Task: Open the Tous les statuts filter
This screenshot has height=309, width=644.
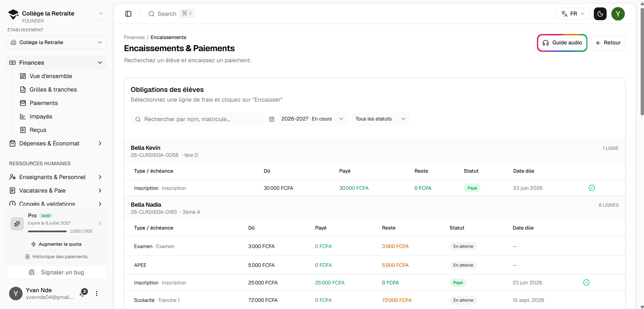Action: click(x=381, y=119)
